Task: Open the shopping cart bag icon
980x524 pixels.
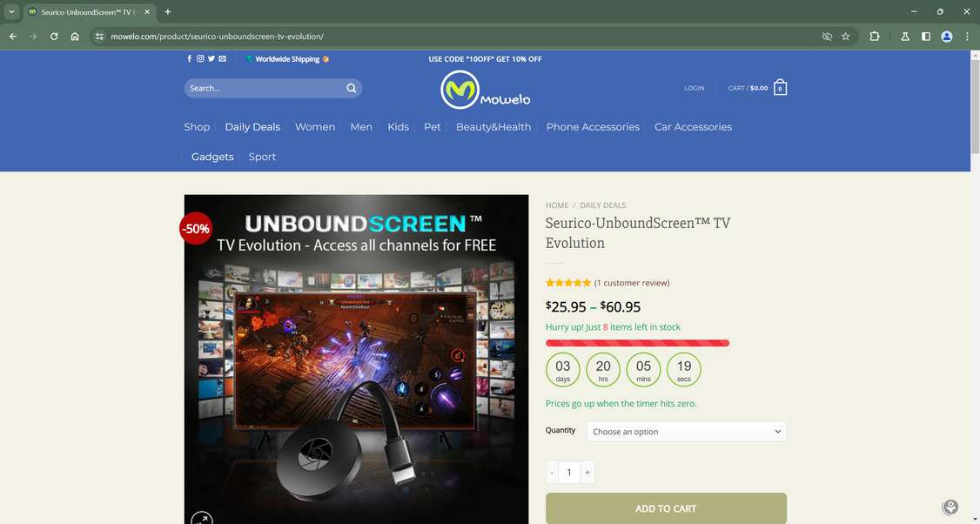Action: click(x=780, y=87)
